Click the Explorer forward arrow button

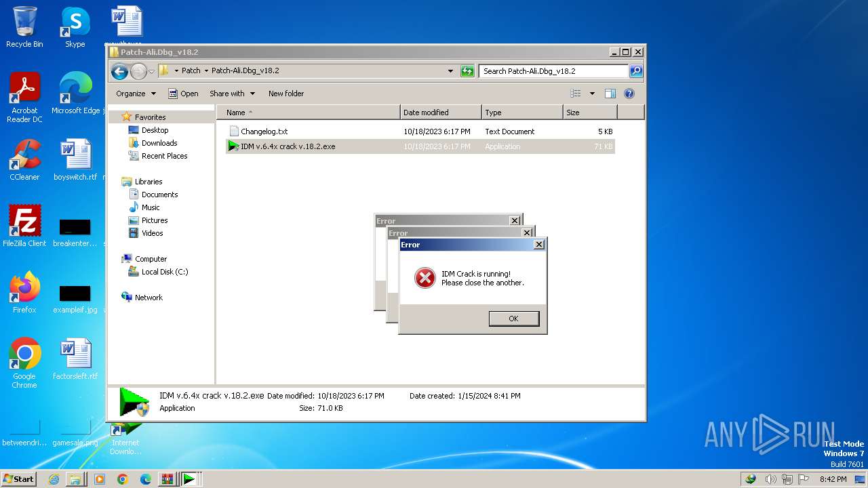coord(138,71)
